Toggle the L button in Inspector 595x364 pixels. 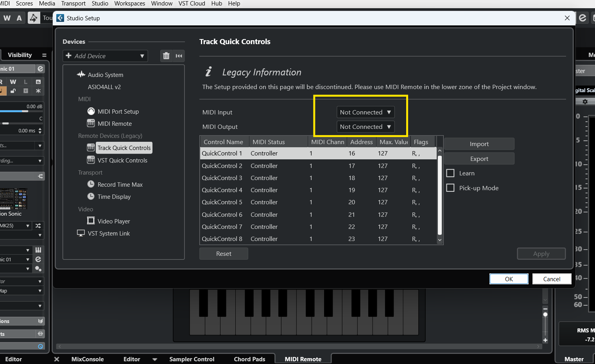(26, 82)
